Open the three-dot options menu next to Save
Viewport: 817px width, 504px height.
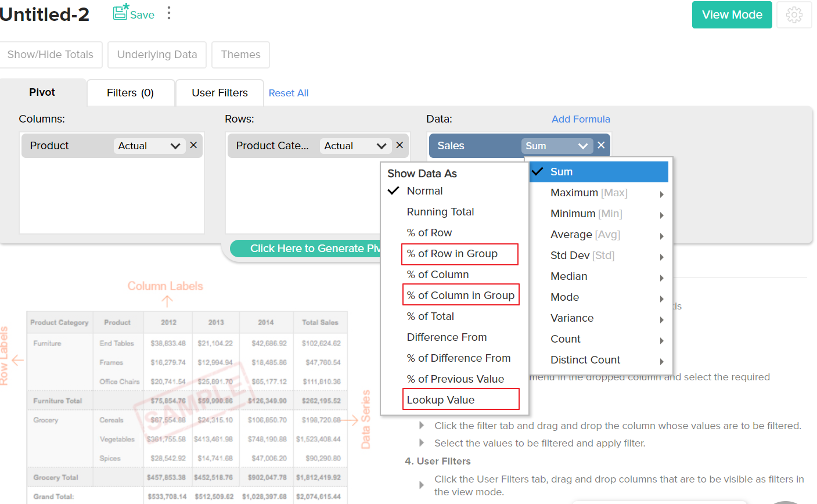(168, 14)
